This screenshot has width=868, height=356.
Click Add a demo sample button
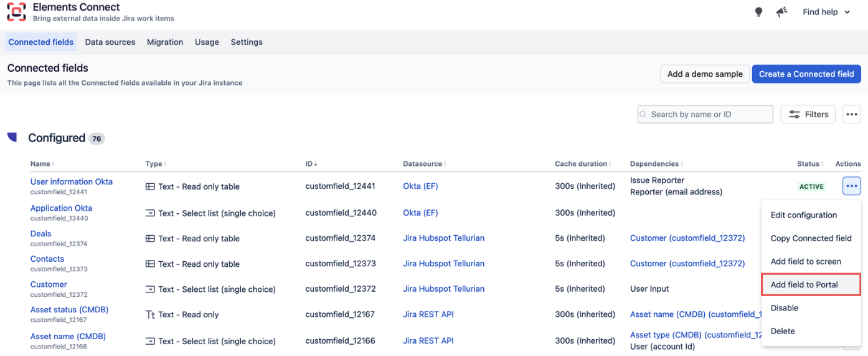point(705,74)
